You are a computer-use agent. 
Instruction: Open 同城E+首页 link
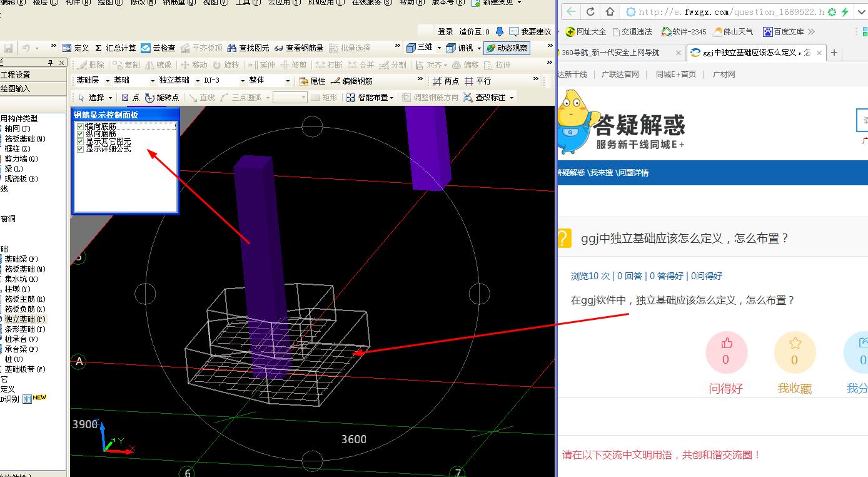[675, 74]
